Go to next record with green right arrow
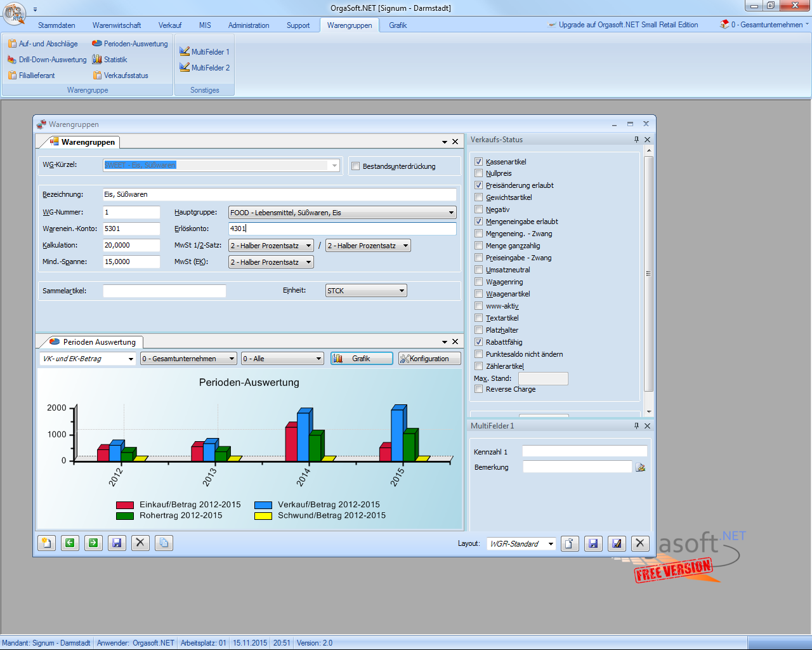Image resolution: width=812 pixels, height=650 pixels. coord(93,543)
